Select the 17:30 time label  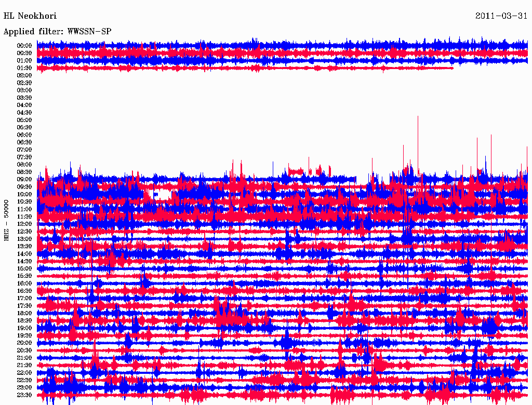(24, 306)
